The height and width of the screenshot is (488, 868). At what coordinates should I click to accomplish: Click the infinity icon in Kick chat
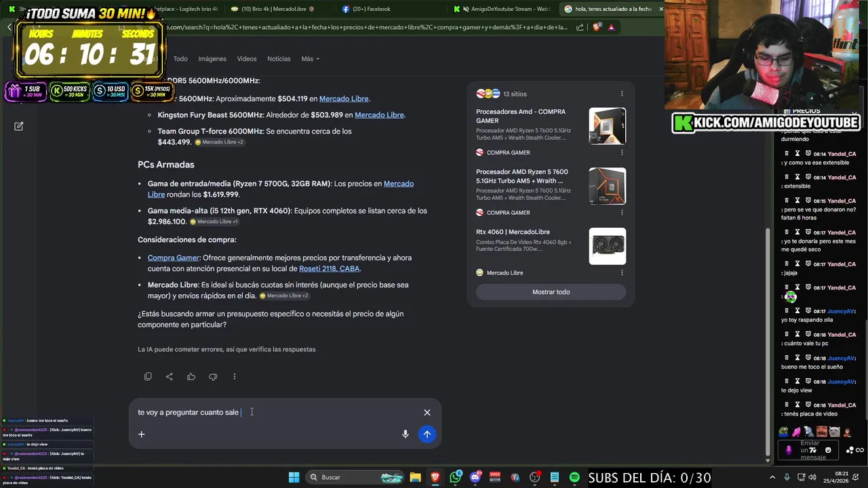click(860, 450)
